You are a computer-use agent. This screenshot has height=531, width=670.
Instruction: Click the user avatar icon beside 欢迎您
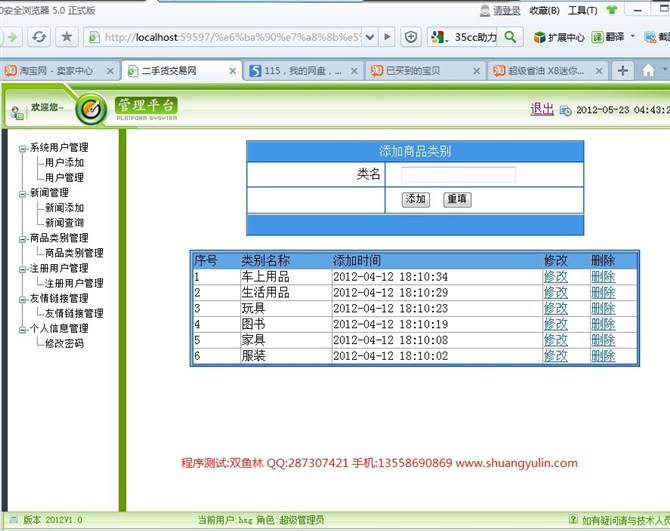click(x=17, y=112)
